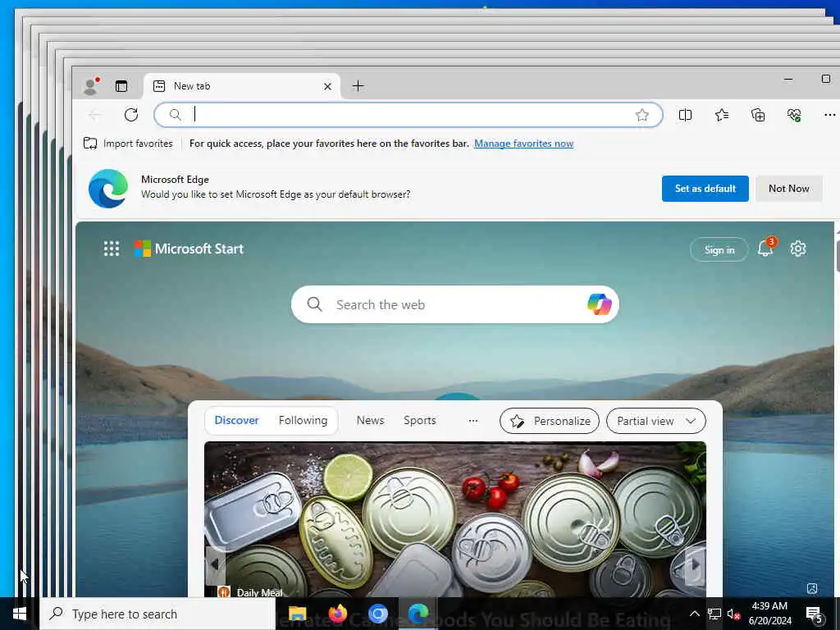Screen dimensions: 840x630
Task: Select the Discover feed tab
Action: [236, 421]
